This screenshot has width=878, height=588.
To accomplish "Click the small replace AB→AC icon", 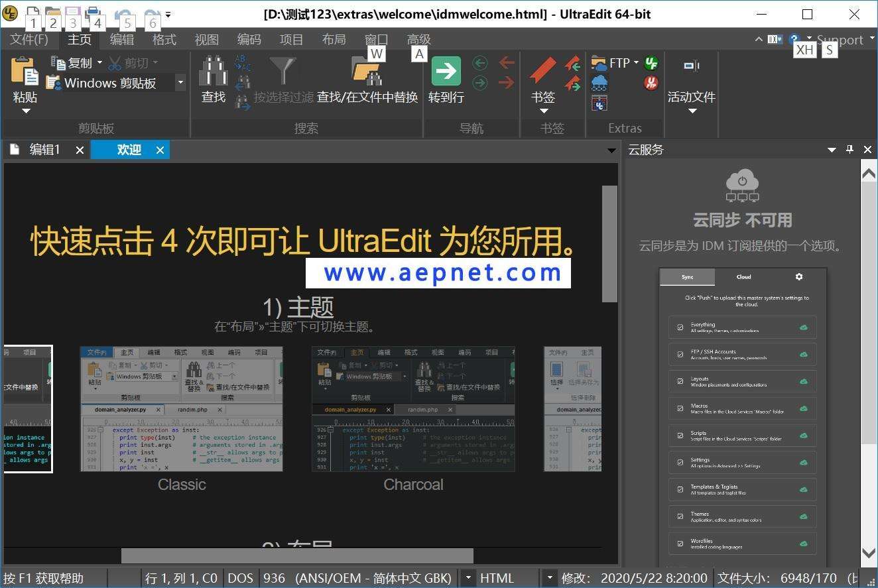I will [243, 64].
